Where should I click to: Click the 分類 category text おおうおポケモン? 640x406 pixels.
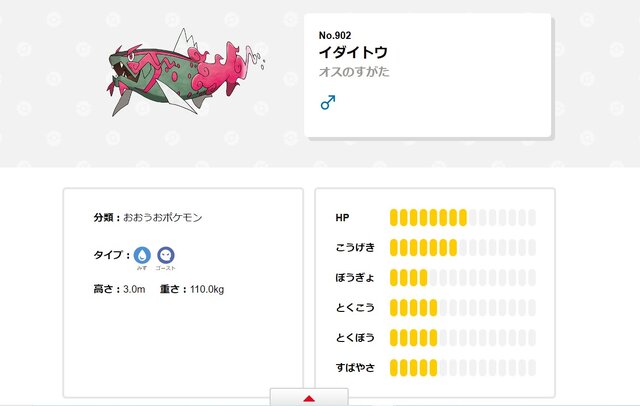[162, 217]
